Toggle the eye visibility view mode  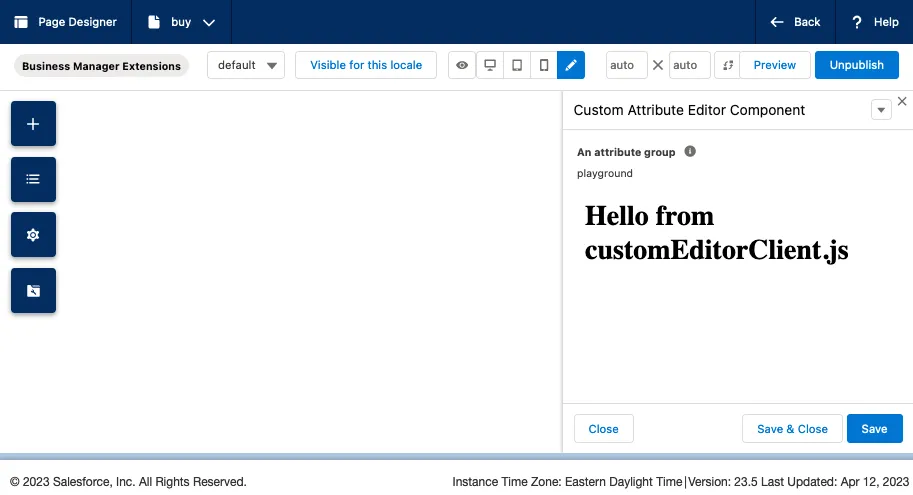tap(462, 65)
